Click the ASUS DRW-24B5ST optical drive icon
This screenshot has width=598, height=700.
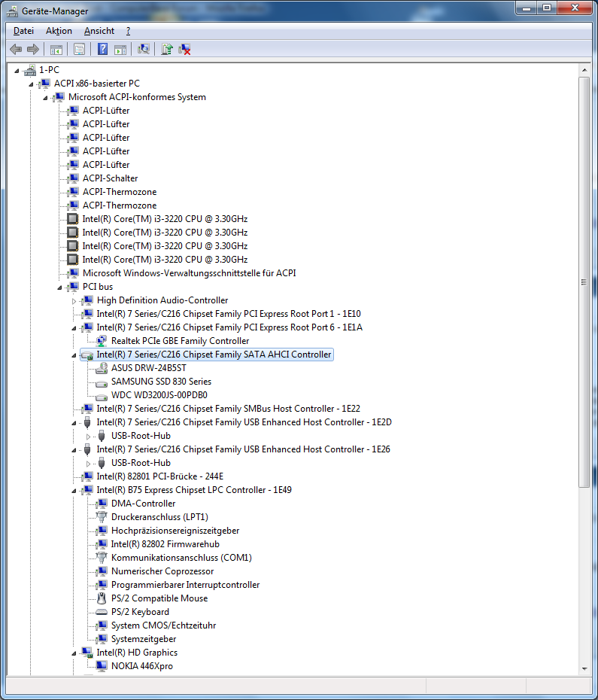(102, 368)
